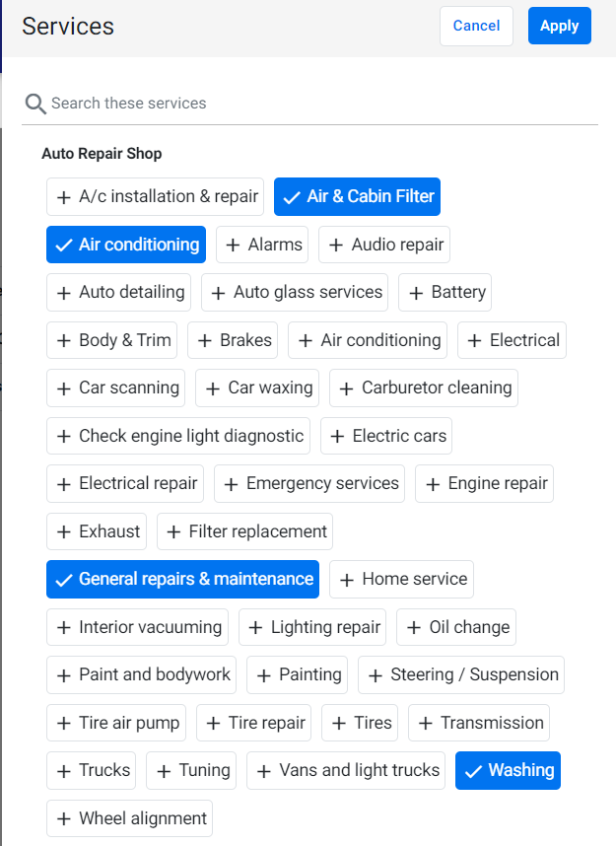Click the search magnifier icon
Image resolution: width=616 pixels, height=846 pixels.
tap(35, 104)
